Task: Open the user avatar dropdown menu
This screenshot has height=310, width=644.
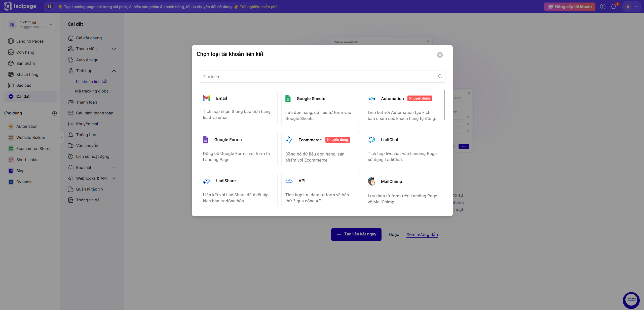Action: pyautogui.click(x=632, y=7)
